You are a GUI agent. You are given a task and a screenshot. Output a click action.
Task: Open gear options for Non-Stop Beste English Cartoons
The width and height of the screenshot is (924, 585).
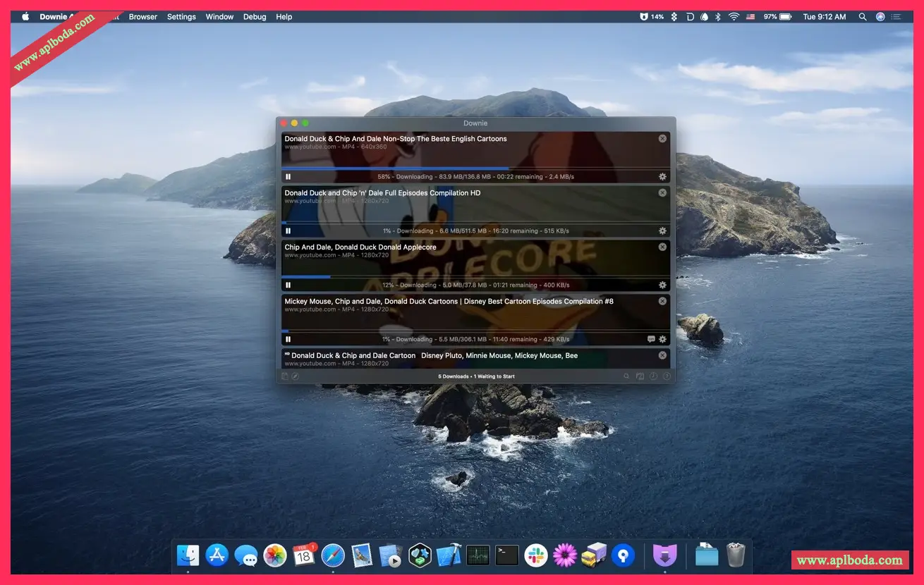coord(662,177)
